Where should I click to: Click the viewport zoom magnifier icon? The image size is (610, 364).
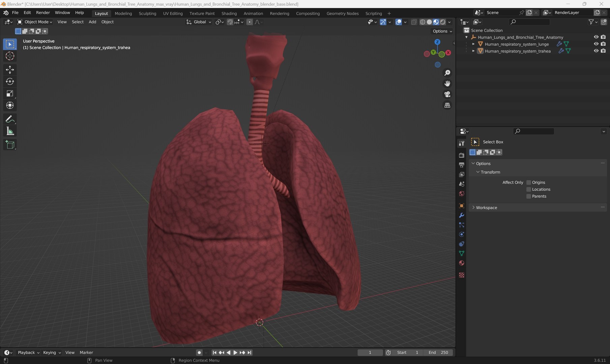pyautogui.click(x=447, y=73)
